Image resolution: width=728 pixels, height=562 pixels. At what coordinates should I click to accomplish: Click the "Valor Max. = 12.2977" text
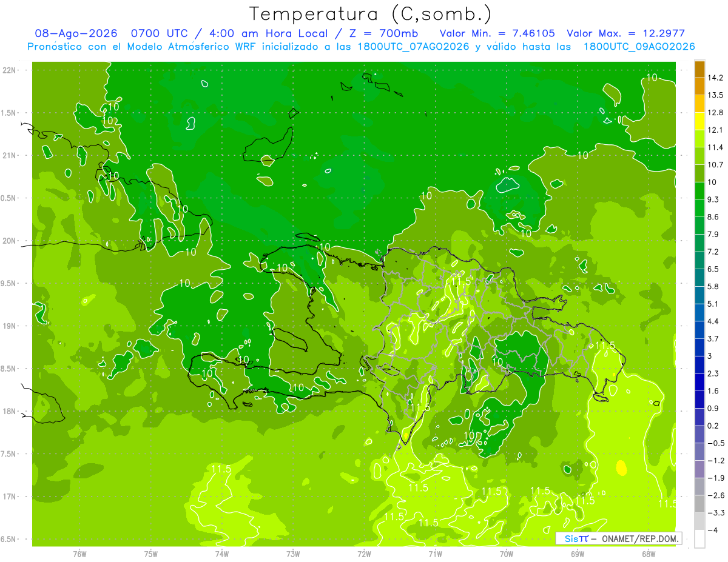click(625, 33)
